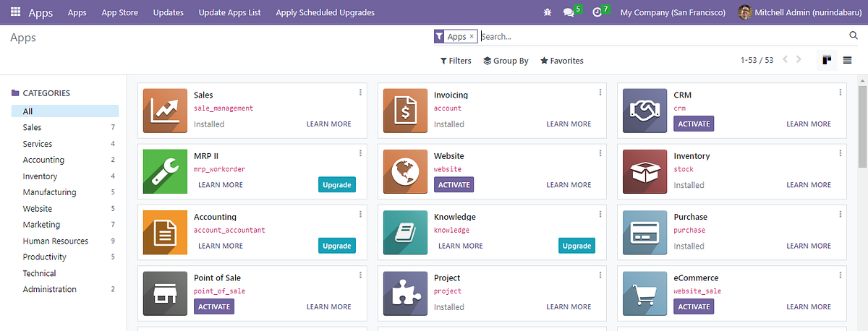Activate the Point of Sale app
The height and width of the screenshot is (331, 868).
[x=214, y=306]
